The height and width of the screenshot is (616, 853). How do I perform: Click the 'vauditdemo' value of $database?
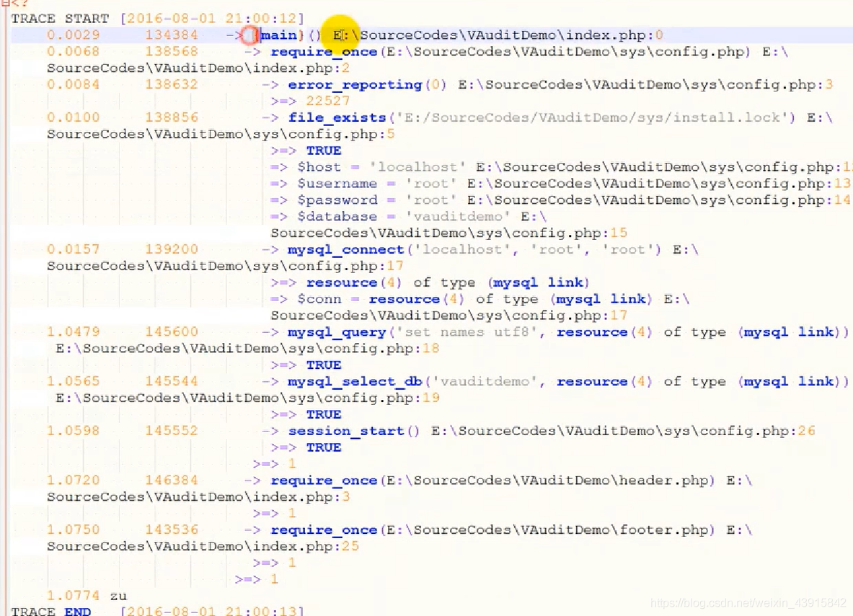[458, 217]
